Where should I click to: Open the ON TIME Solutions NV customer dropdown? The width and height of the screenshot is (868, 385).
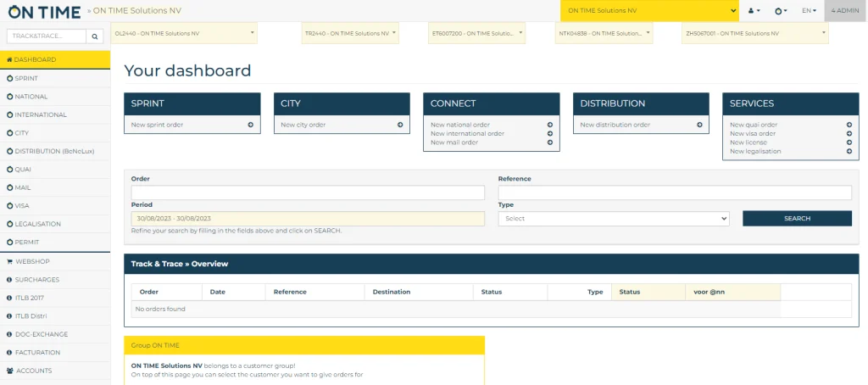pos(649,10)
